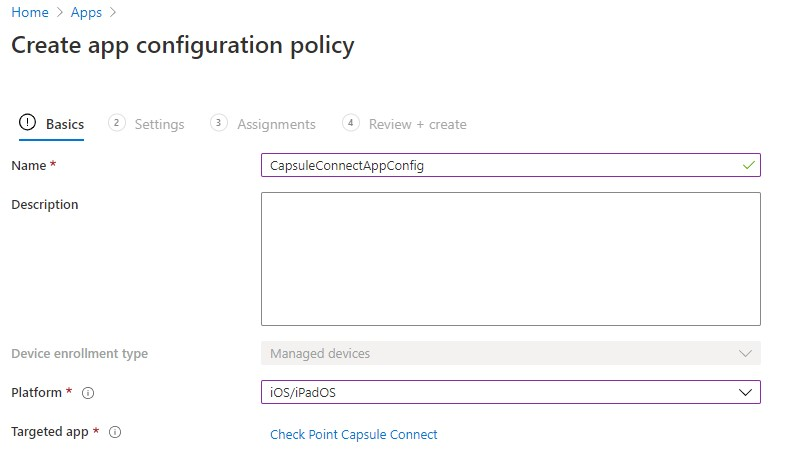This screenshot has height=469, width=798.
Task: Show the info tooltip next to Platform
Action: [88, 393]
